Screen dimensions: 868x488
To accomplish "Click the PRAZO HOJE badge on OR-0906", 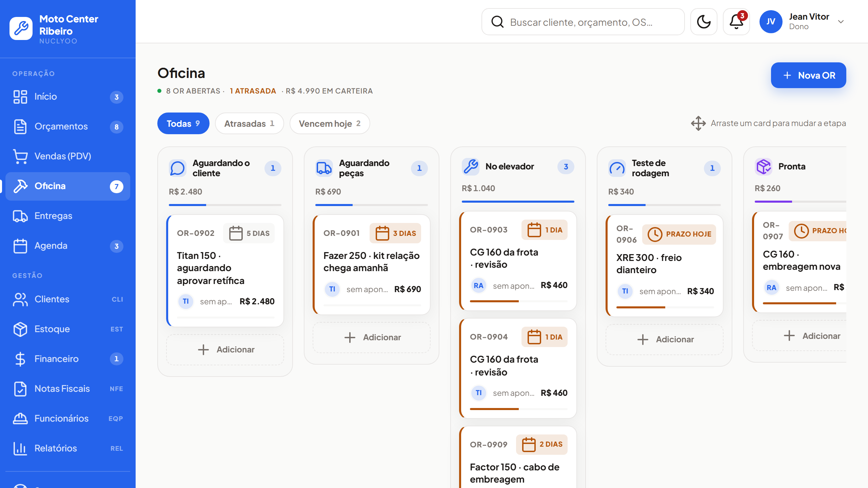I will [x=679, y=234].
